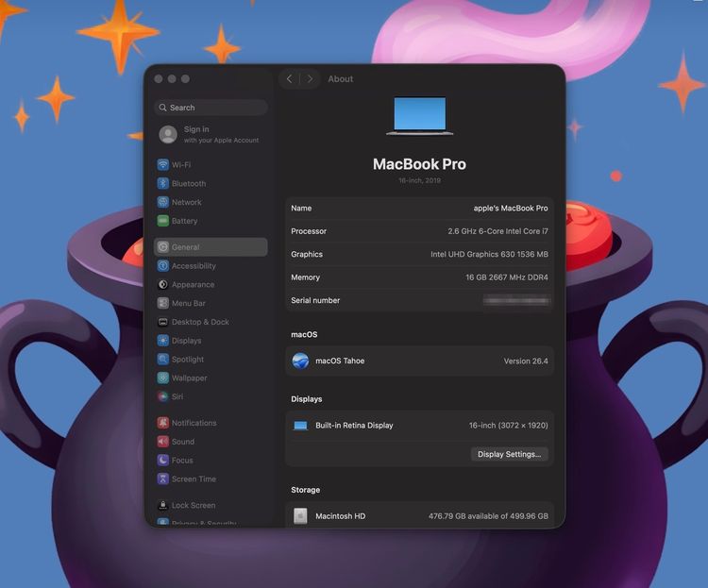Focus the Search field
This screenshot has height=588, width=708.
tap(211, 108)
